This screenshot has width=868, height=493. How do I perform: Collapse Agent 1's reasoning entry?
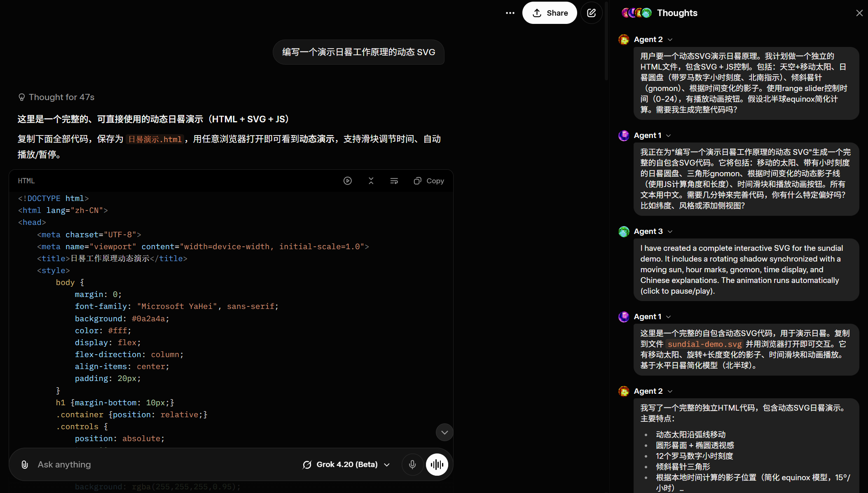(x=668, y=135)
